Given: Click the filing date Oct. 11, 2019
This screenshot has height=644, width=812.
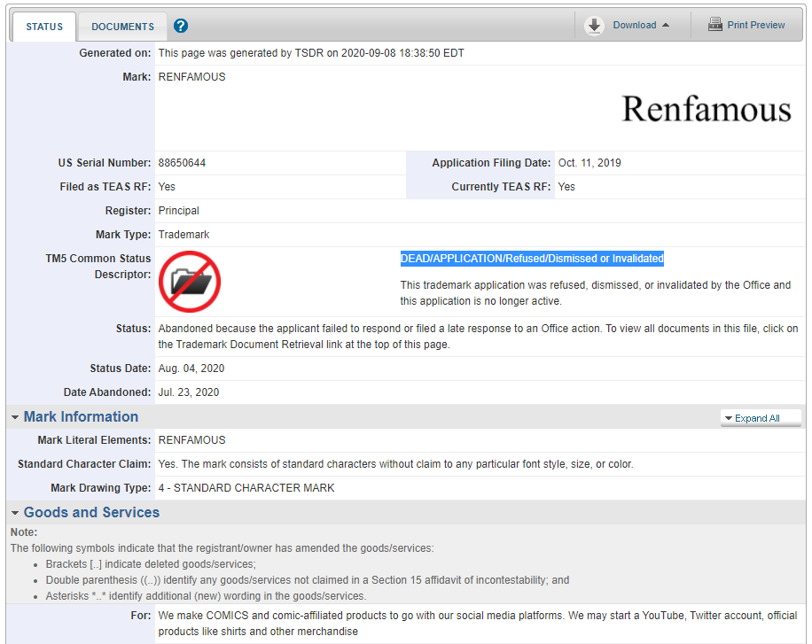Looking at the screenshot, I should pyautogui.click(x=589, y=163).
